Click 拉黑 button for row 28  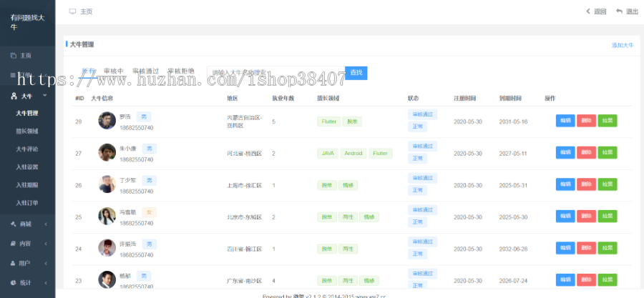point(608,121)
